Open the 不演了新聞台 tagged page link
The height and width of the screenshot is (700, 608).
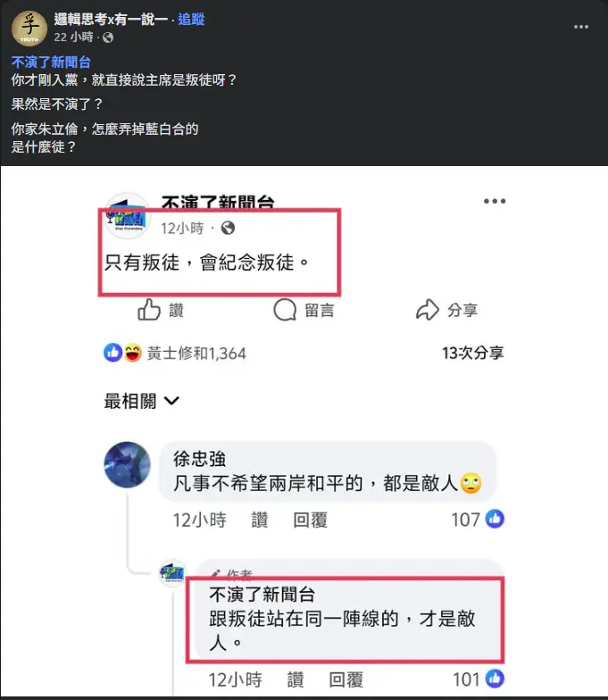(51, 62)
